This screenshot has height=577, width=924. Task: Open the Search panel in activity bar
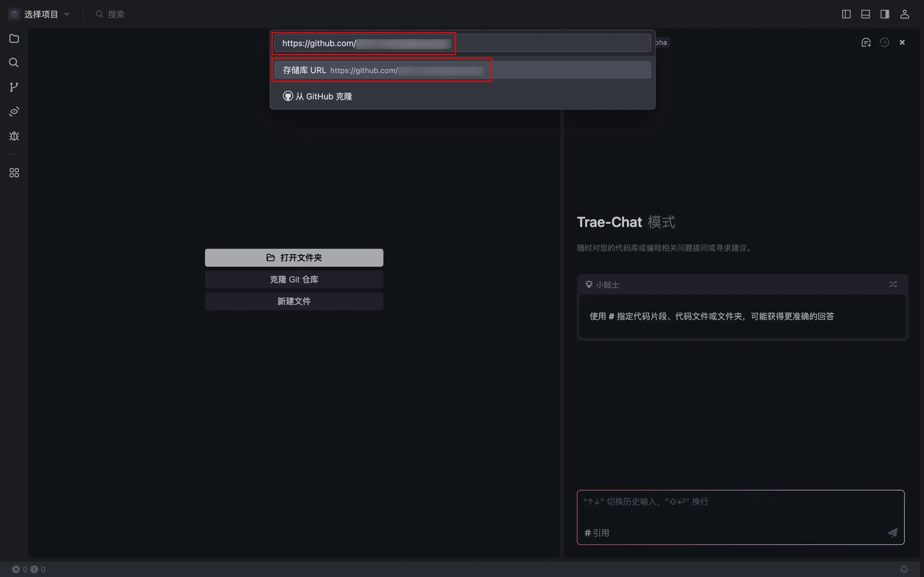(14, 63)
